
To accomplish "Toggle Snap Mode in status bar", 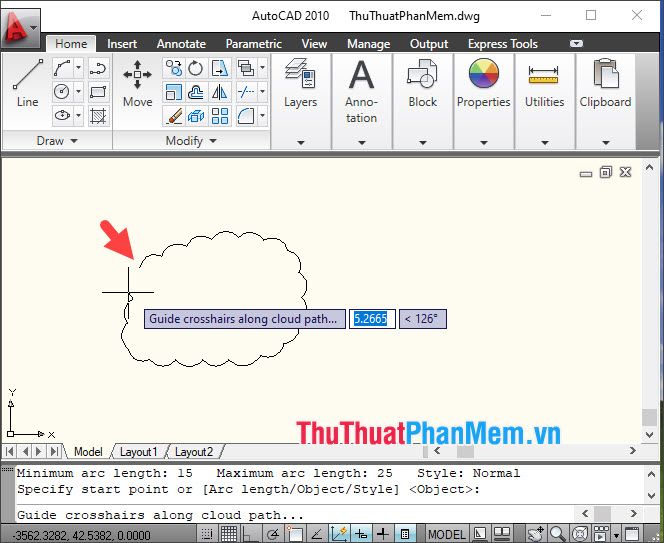I will [x=207, y=534].
